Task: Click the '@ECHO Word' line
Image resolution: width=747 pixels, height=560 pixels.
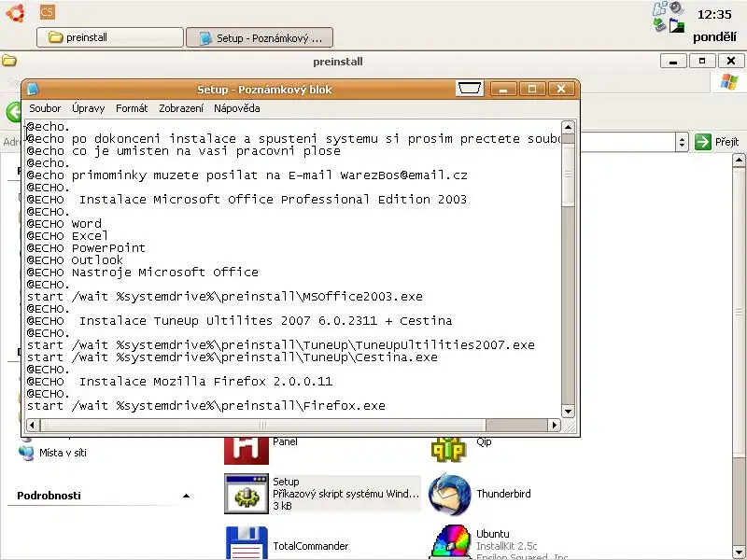Action: pyautogui.click(x=63, y=224)
